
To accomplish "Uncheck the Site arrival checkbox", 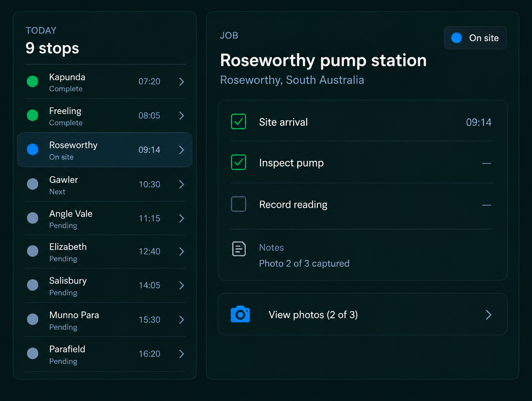I will pyautogui.click(x=238, y=121).
